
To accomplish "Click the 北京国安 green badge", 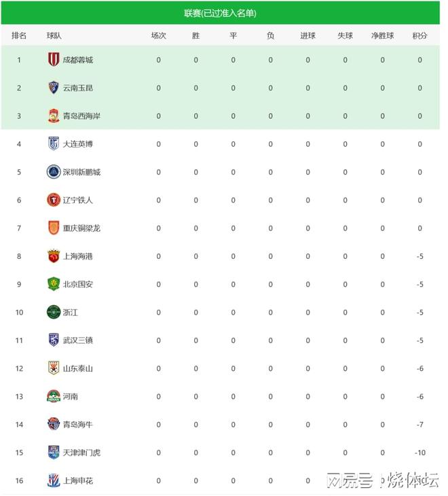I will (x=53, y=284).
